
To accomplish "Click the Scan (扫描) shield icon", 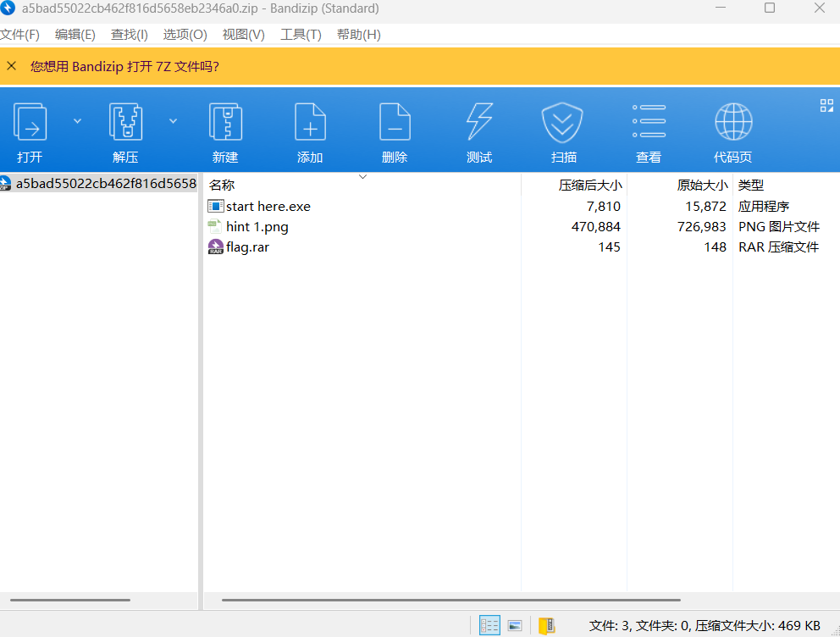I will coord(562,123).
